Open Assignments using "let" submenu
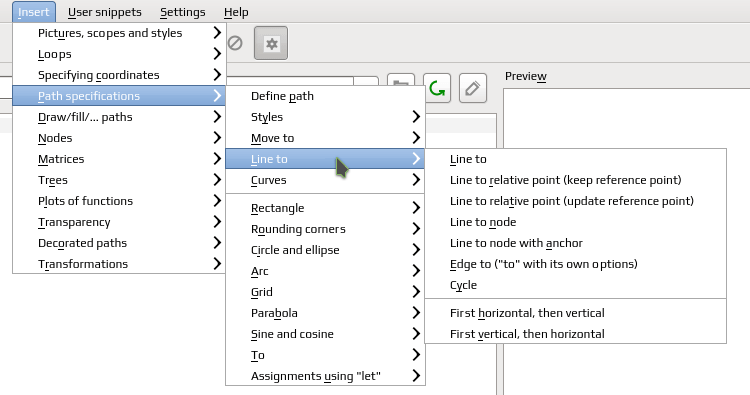This screenshot has height=395, width=750. pos(325,376)
